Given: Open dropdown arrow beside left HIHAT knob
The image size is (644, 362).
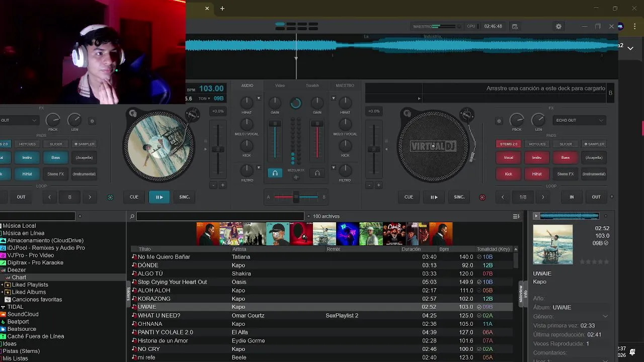Looking at the screenshot, I should [259, 99].
